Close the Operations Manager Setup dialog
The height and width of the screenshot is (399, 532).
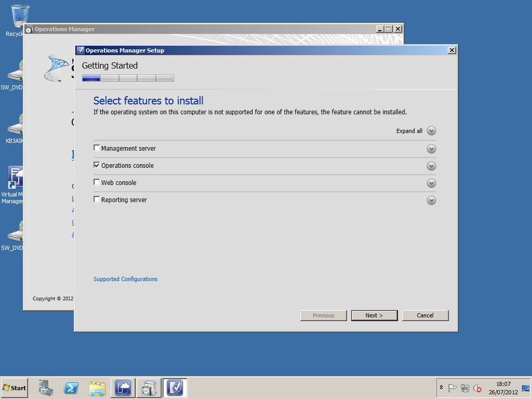451,50
